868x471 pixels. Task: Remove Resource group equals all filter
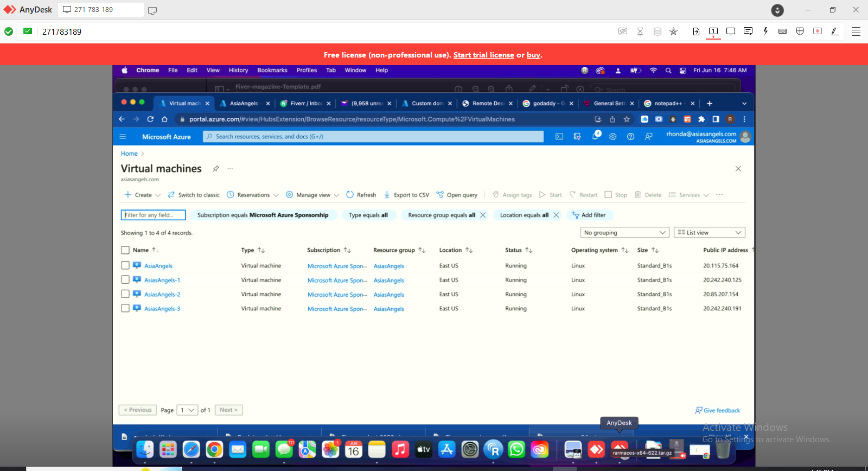[x=483, y=215]
